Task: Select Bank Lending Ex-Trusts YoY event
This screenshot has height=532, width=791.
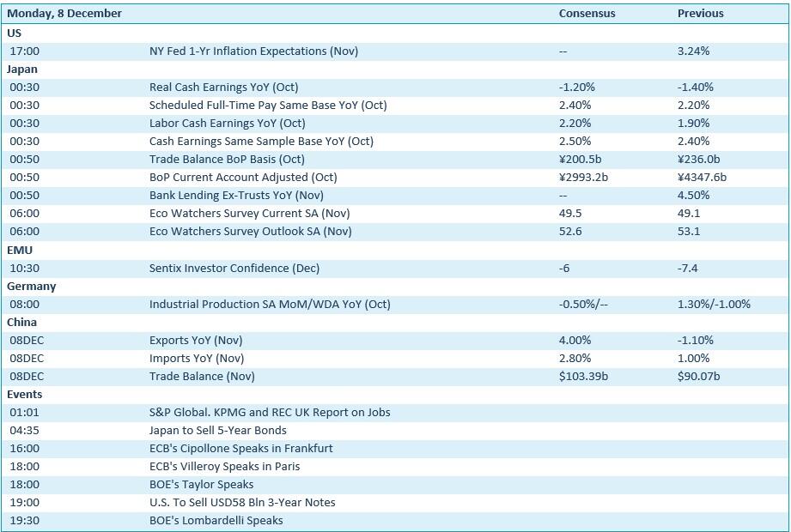Action: click(x=235, y=195)
